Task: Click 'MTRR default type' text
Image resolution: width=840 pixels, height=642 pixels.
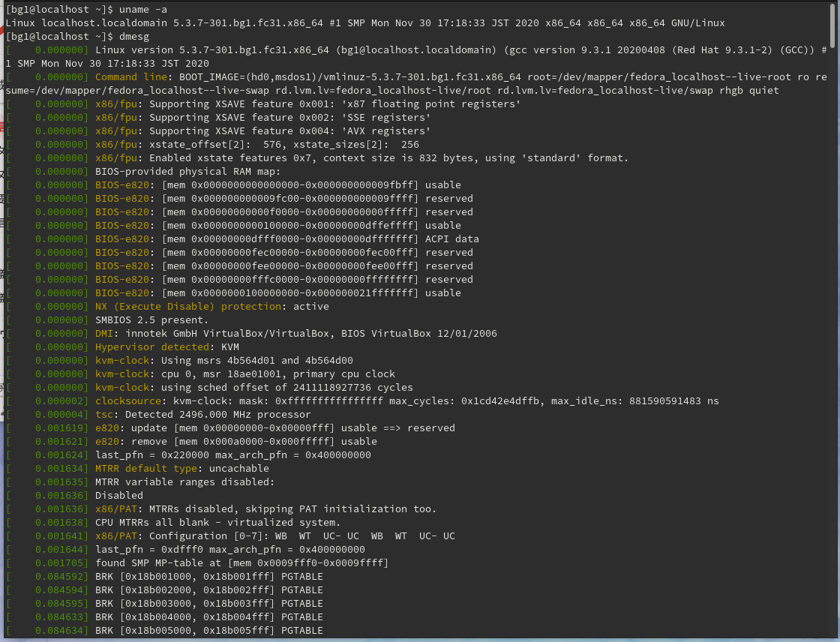Action: coord(146,468)
